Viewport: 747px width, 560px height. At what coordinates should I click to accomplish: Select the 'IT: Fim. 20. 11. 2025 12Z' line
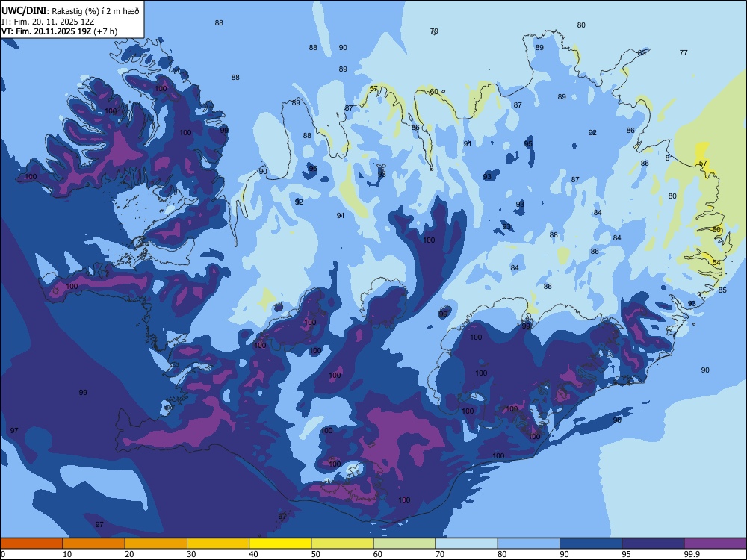tap(48, 22)
